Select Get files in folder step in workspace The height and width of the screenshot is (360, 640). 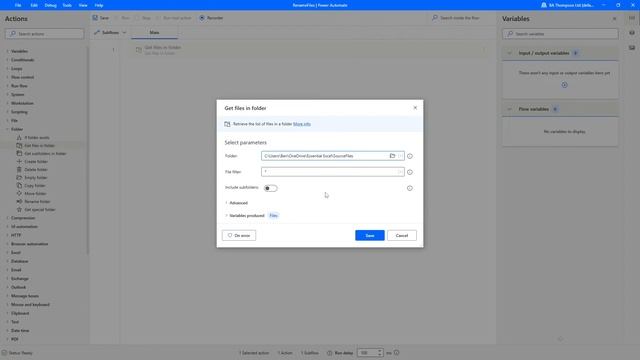pyautogui.click(x=310, y=50)
